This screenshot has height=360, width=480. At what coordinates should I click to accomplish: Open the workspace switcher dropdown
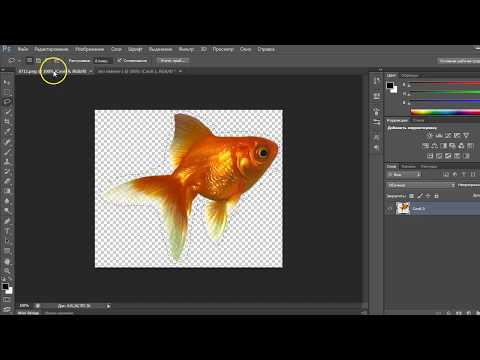click(459, 61)
